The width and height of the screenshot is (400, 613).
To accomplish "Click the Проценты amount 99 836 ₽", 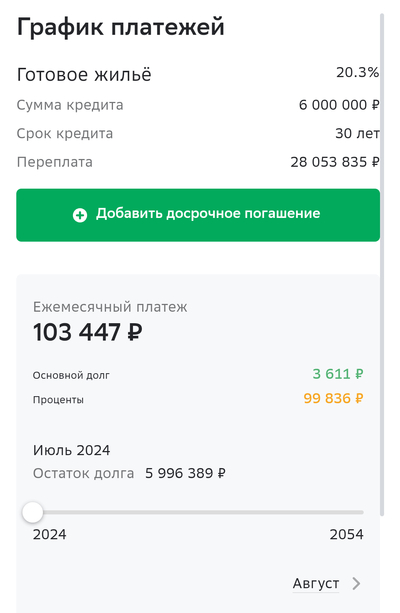I will (334, 398).
